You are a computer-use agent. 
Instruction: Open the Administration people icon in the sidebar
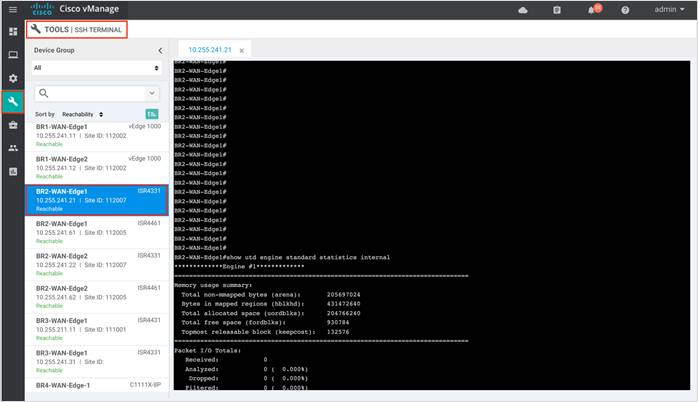(13, 148)
